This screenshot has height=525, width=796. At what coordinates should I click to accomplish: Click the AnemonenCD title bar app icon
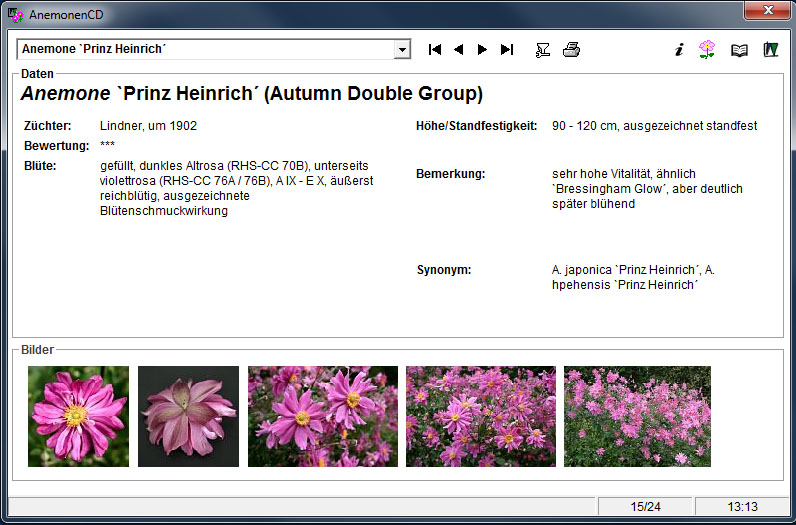coord(16,14)
